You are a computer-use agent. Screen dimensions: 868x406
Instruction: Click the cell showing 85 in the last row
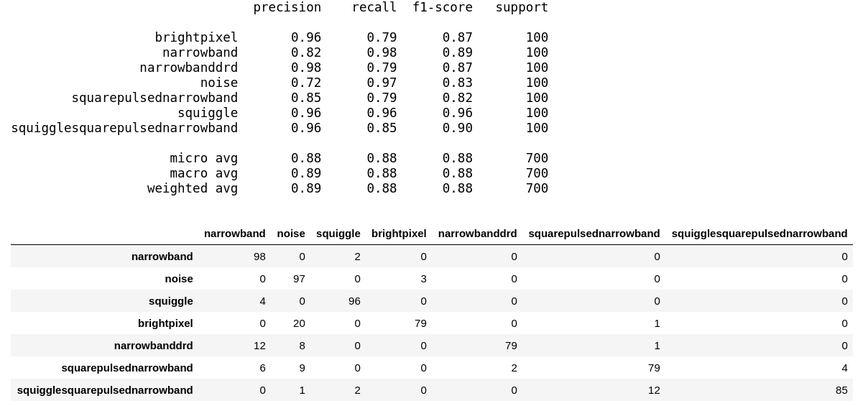[x=841, y=390]
